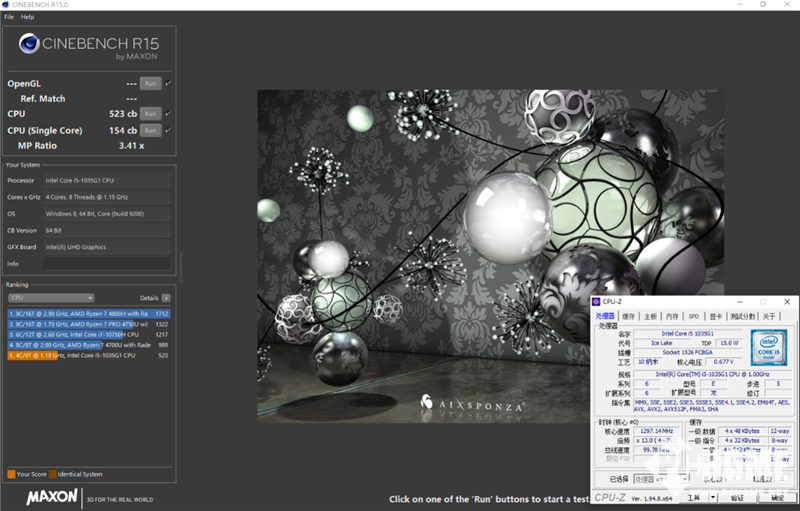
Task: Open the 工具 dropdown arrow in CPU-Z
Action: (x=713, y=498)
